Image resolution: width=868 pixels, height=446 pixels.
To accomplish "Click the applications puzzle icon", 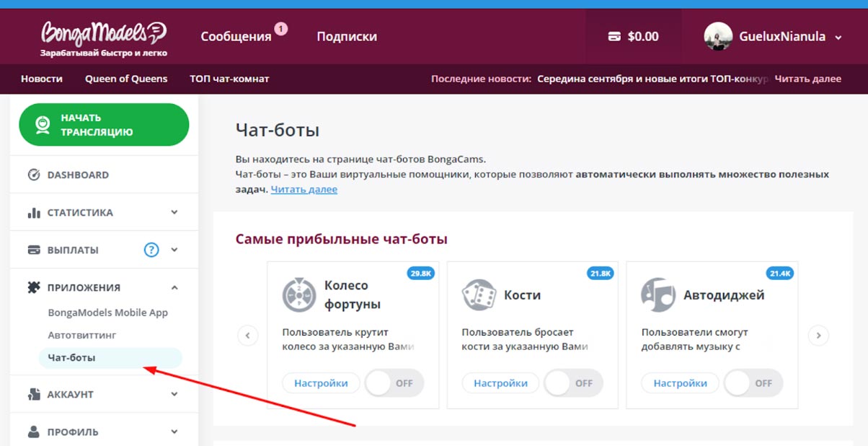I will tap(34, 287).
